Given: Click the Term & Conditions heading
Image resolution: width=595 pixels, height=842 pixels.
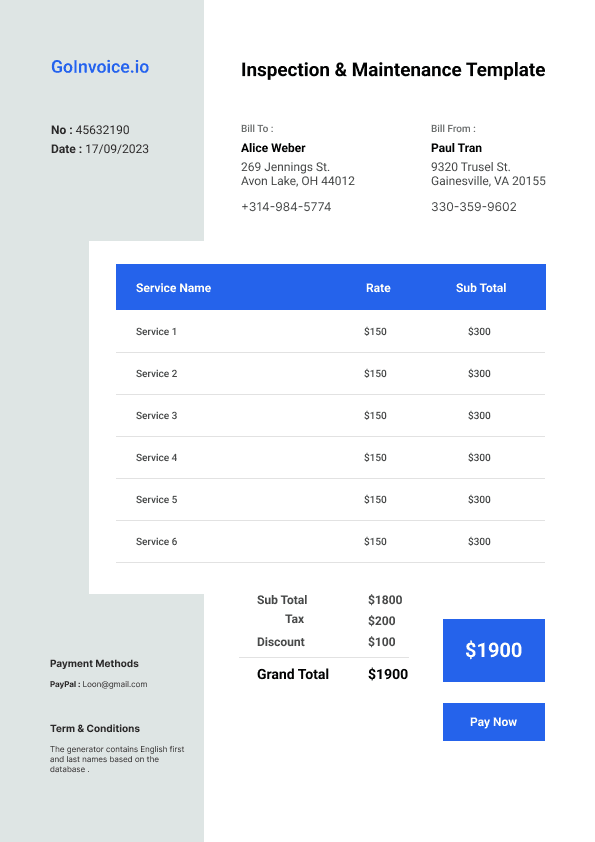Looking at the screenshot, I should tap(95, 728).
